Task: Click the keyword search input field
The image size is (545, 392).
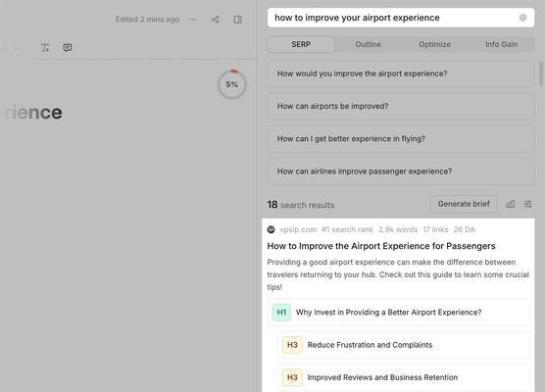Action: coord(401,18)
